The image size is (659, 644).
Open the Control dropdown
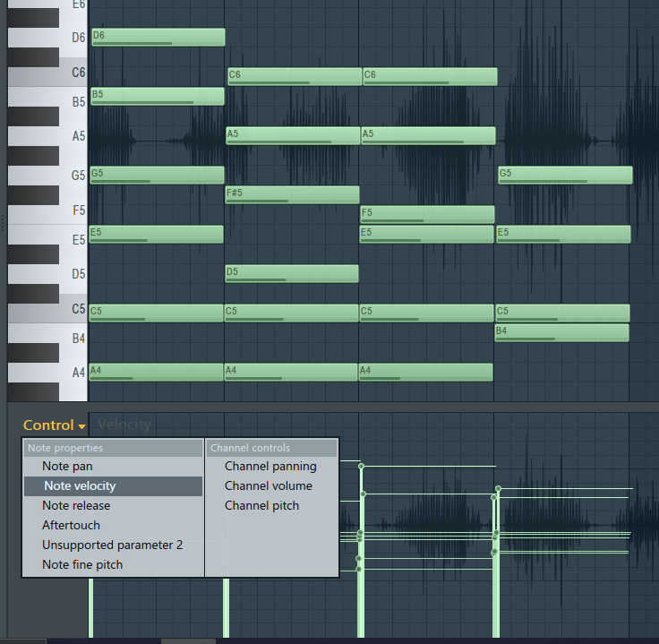click(55, 425)
